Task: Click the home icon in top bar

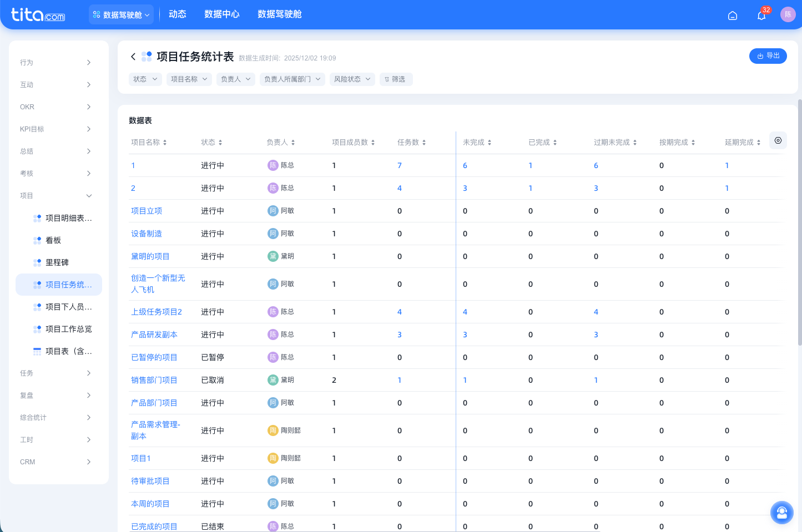Action: [733, 15]
